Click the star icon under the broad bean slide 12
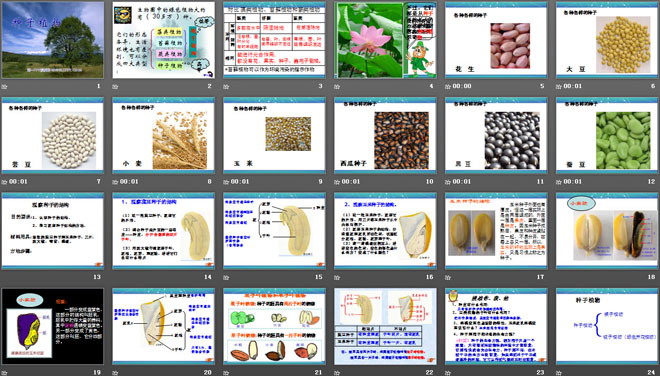The image size is (660, 376). click(559, 182)
